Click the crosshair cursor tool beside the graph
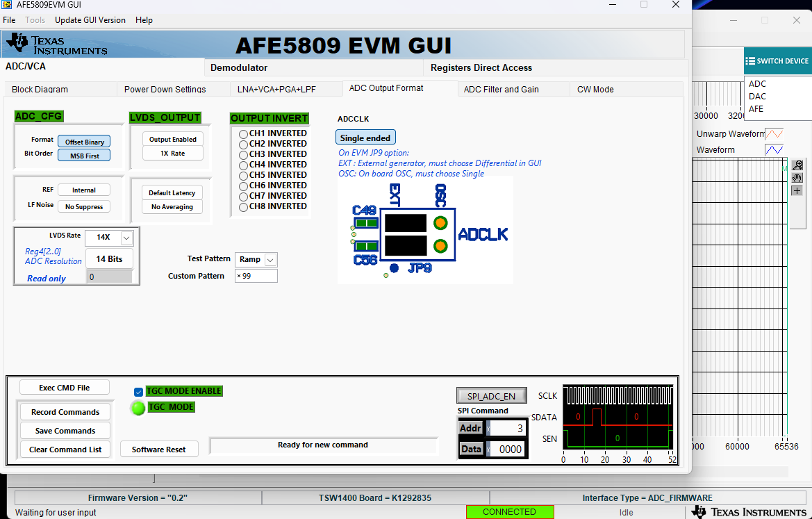Screen dimensions: 812x519 tap(797, 190)
